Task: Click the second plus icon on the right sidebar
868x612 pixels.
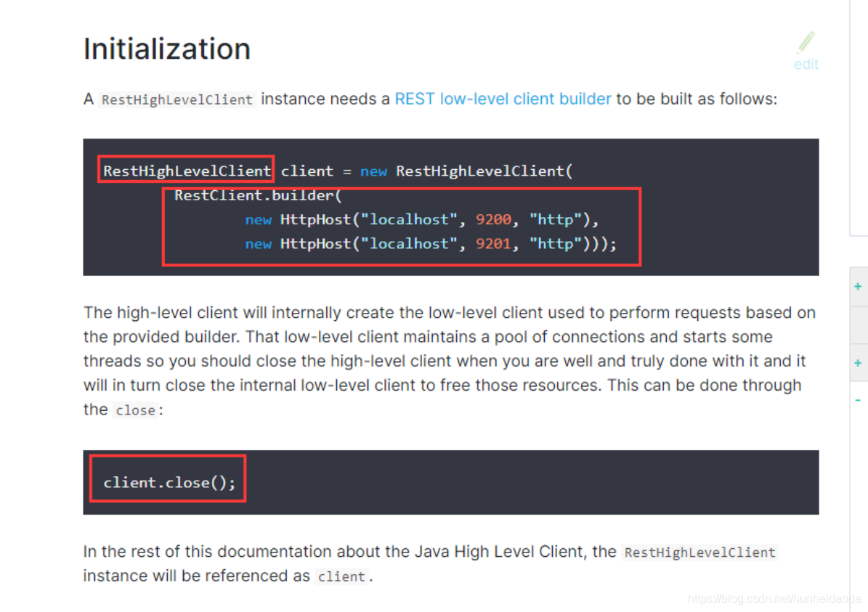Action: click(x=858, y=362)
